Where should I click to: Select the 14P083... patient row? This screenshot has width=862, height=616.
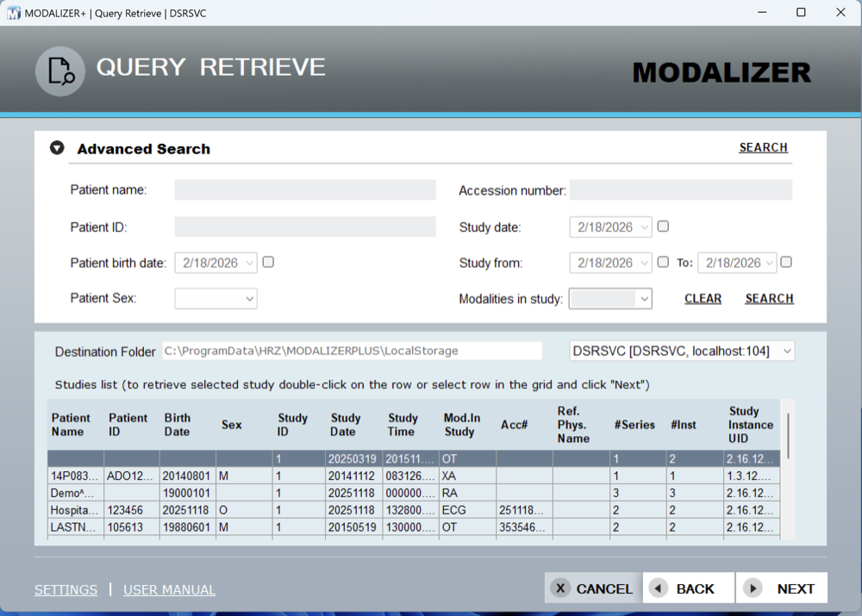point(414,476)
